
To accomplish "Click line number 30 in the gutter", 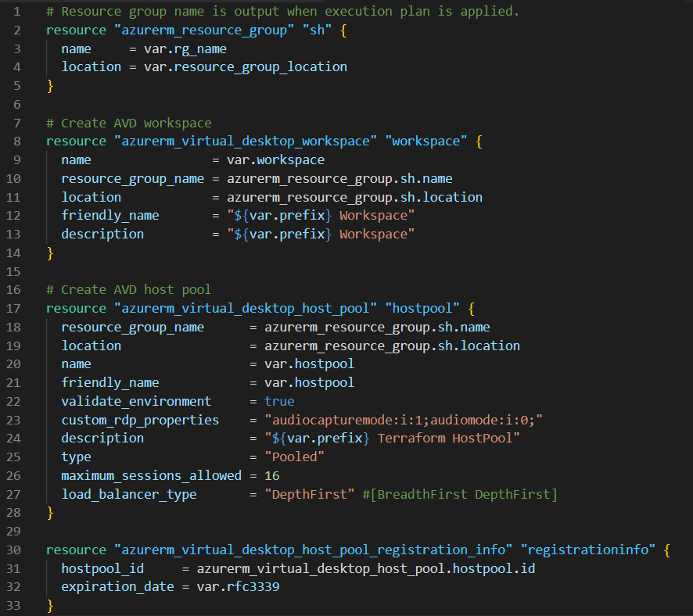I will 13,550.
